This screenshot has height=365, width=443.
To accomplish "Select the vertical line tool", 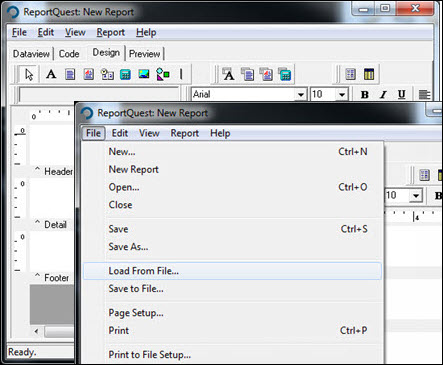I will pos(181,74).
